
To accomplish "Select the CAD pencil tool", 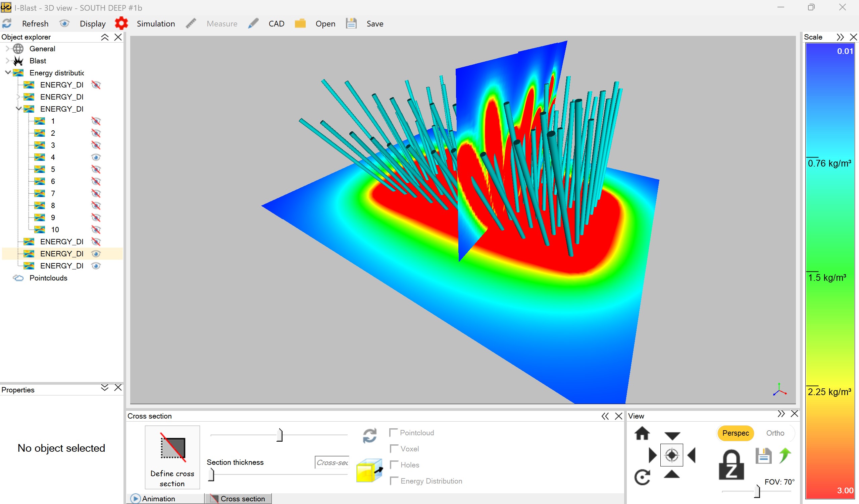I will 253,23.
